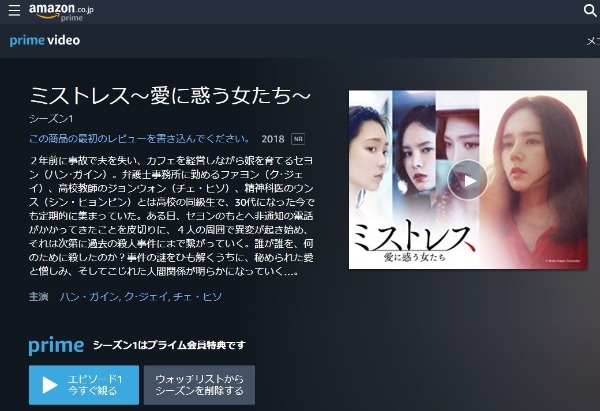Remove season via ウォッチリストからシーズンを削除する
Viewport: 600px width, 411px height.
point(199,385)
